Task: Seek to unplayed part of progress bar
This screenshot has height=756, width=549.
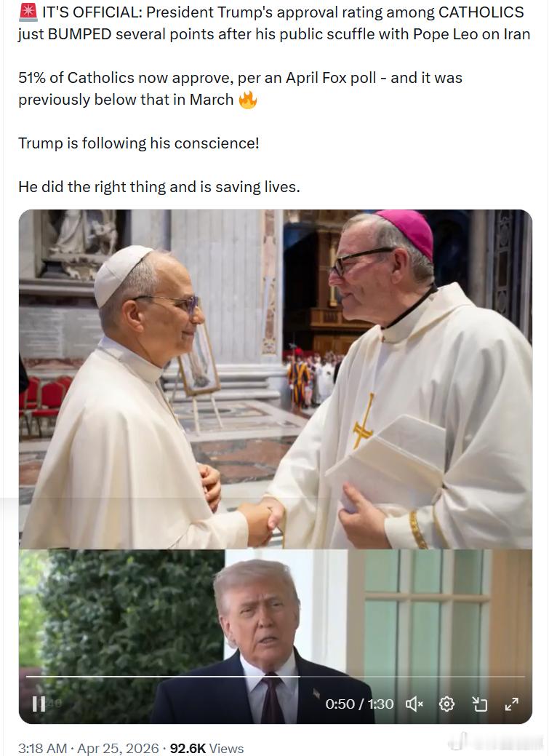Action: click(x=412, y=677)
